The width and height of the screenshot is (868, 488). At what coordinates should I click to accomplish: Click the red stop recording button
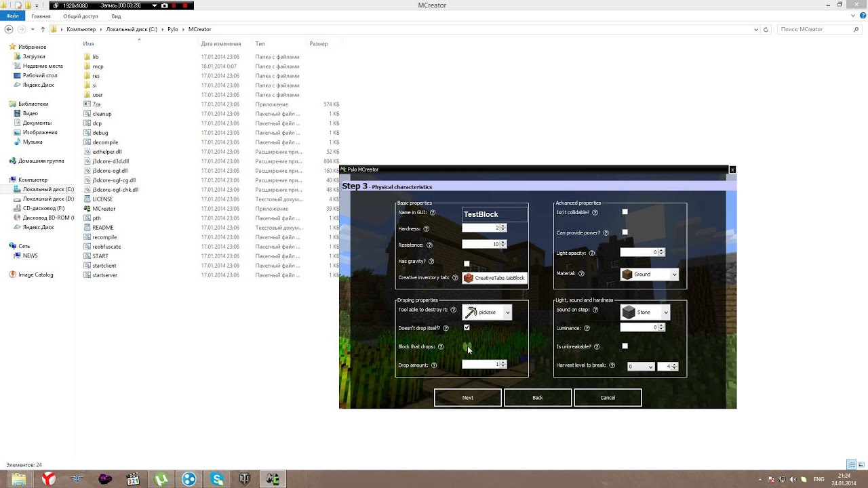point(185,5)
